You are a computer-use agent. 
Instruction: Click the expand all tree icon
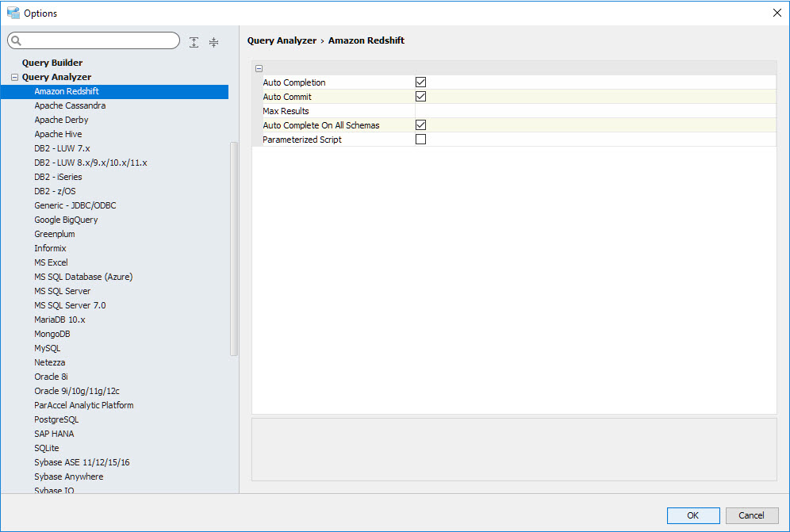pos(194,42)
